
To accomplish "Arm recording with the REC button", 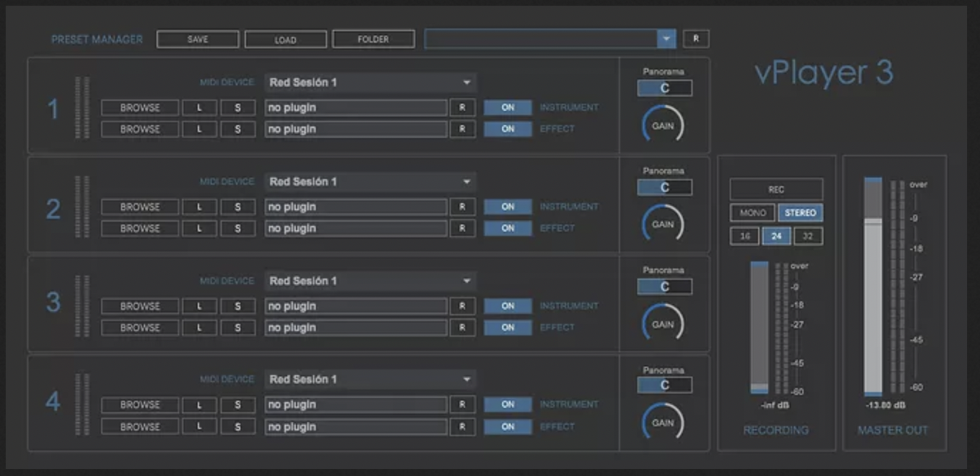I will point(775,189).
